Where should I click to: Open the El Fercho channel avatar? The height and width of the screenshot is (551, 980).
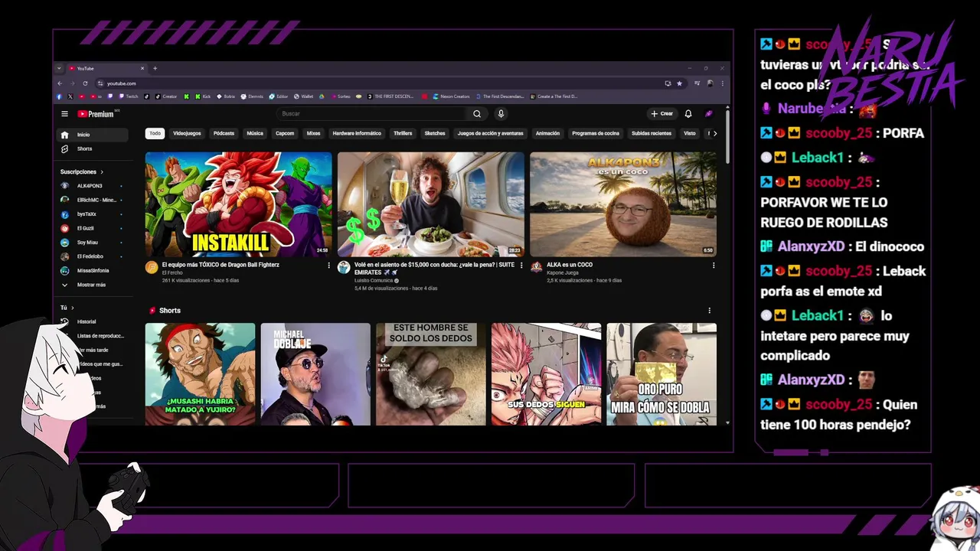(152, 267)
